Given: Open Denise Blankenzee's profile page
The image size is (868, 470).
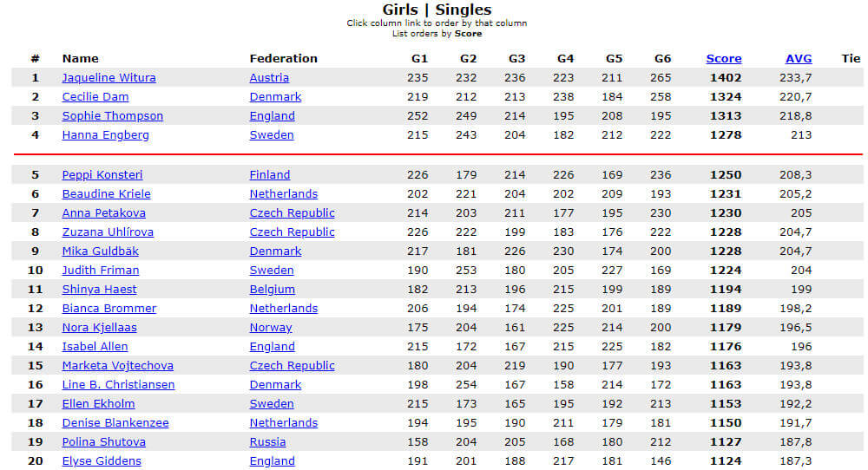Looking at the screenshot, I should [115, 423].
